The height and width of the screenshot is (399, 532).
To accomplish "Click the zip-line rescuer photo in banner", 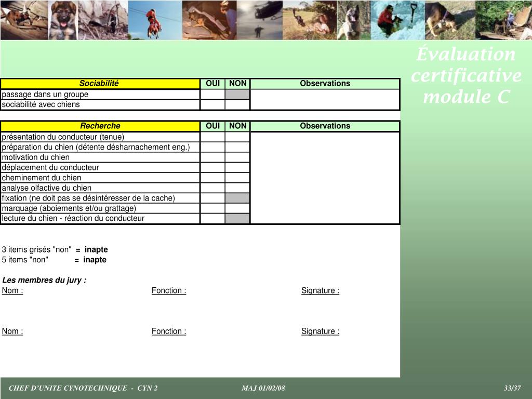I will click(x=155, y=20).
